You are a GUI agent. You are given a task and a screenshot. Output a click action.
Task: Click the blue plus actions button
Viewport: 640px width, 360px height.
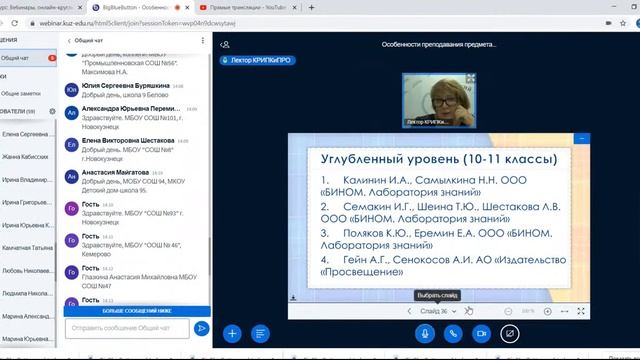tap(232, 333)
